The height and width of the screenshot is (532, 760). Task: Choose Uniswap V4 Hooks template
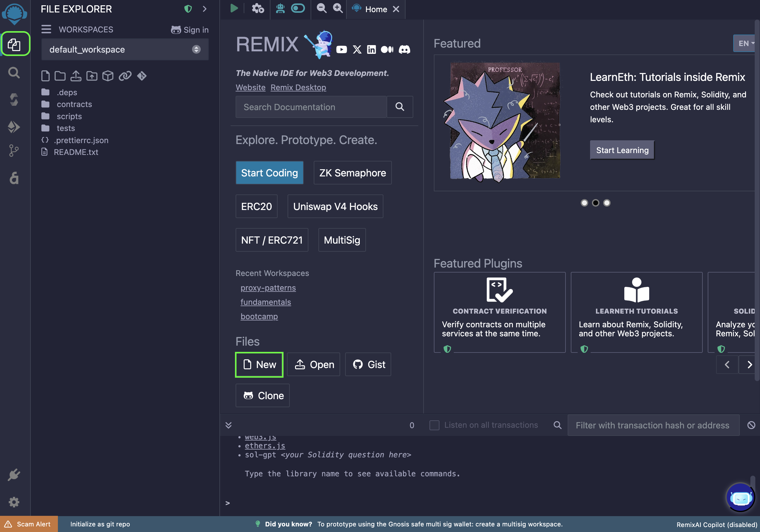[335, 207]
